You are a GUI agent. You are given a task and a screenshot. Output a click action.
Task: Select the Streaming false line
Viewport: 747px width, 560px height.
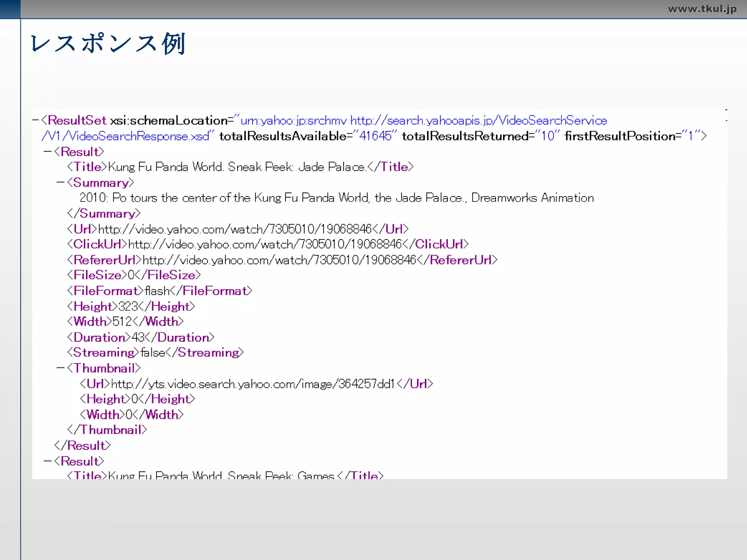[x=155, y=353]
